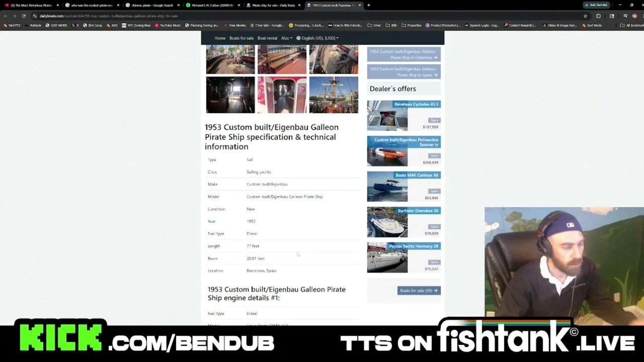
Task: Open the Bénéteau Cyclades 43.3 offer
Action: click(404, 116)
